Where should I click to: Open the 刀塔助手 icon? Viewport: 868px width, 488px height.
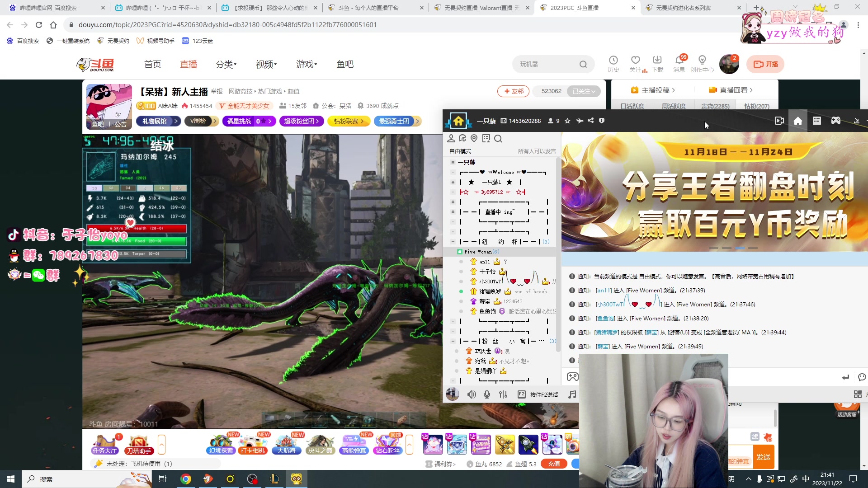point(138,445)
